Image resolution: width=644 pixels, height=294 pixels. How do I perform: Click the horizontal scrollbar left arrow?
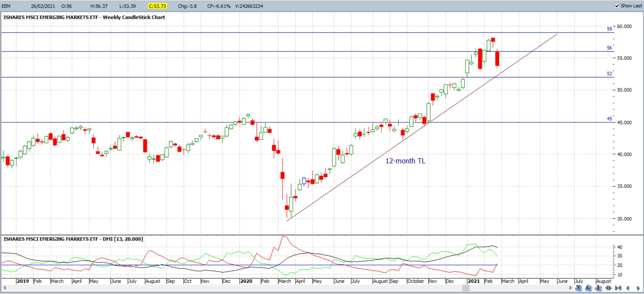click(x=5, y=288)
